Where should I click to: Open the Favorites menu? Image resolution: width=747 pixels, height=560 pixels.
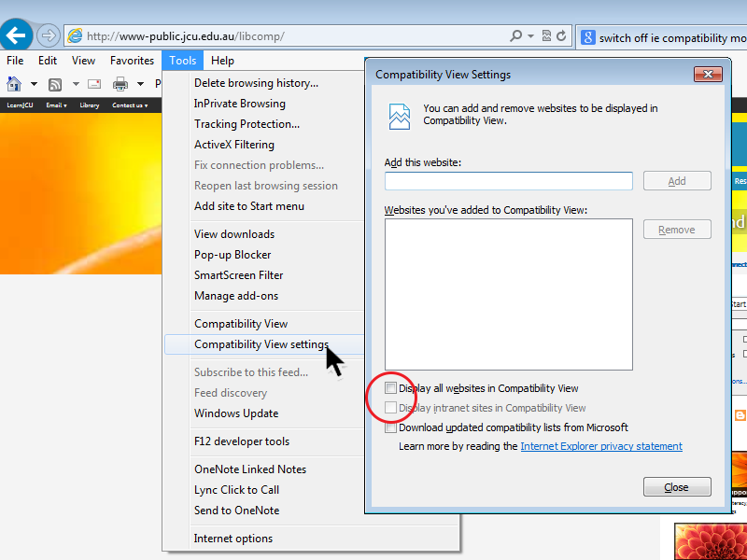pos(132,61)
